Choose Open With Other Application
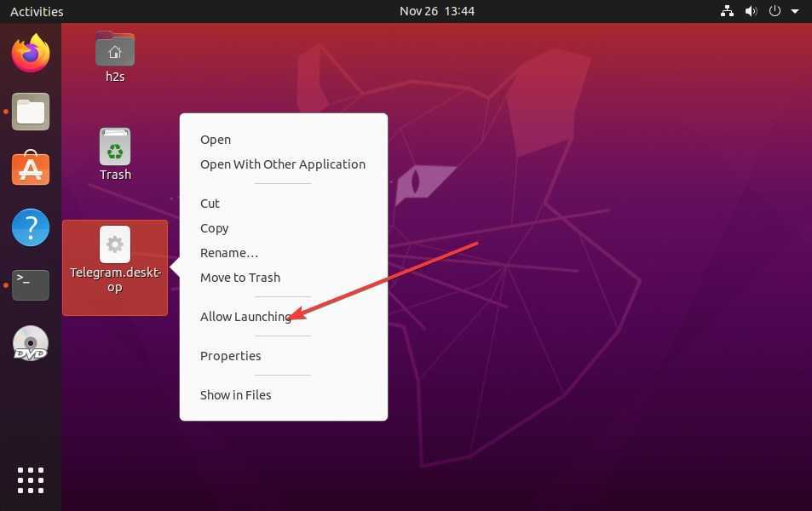Viewport: 812px width, 511px height. point(283,164)
